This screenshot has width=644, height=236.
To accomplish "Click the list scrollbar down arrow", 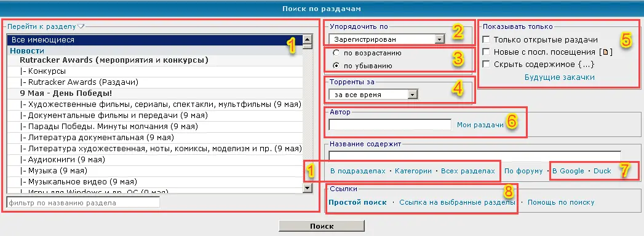I will tap(308, 187).
